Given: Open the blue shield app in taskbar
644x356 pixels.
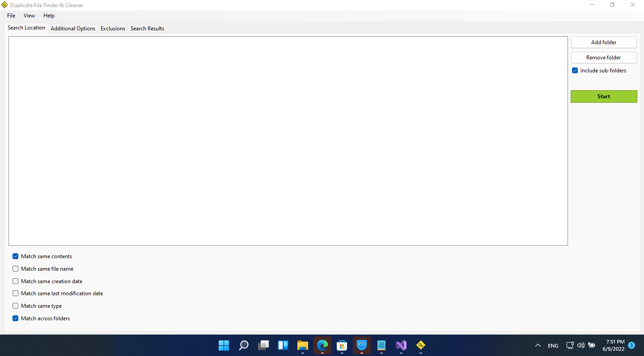Looking at the screenshot, I should (362, 345).
